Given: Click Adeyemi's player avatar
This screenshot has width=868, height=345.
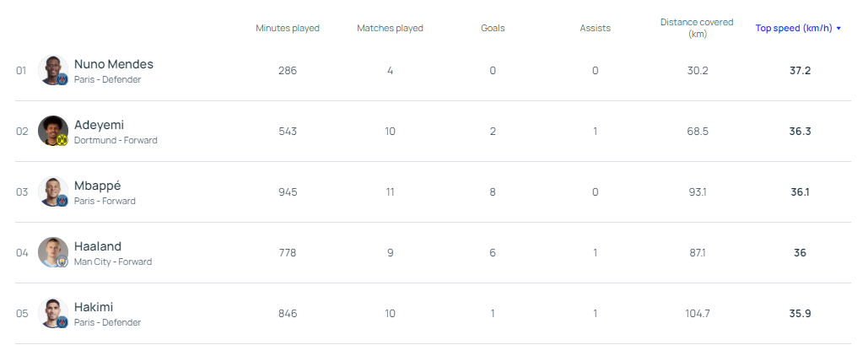Looking at the screenshot, I should [52, 130].
